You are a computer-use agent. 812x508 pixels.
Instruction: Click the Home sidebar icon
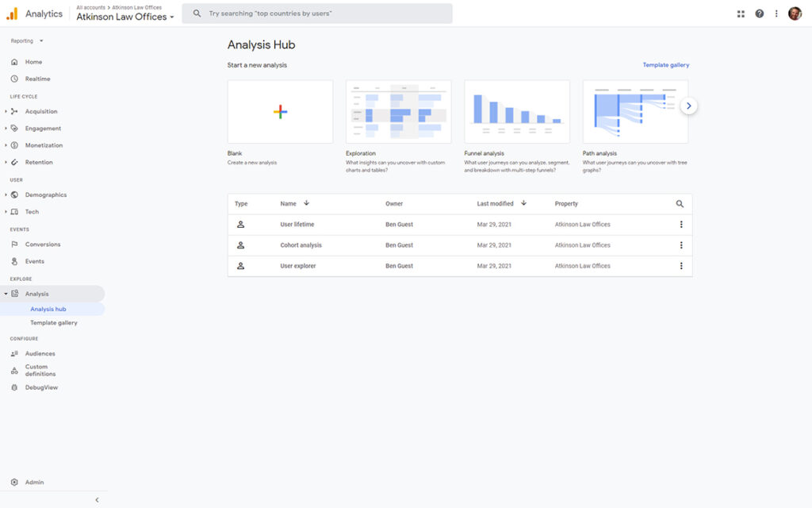[14, 62]
